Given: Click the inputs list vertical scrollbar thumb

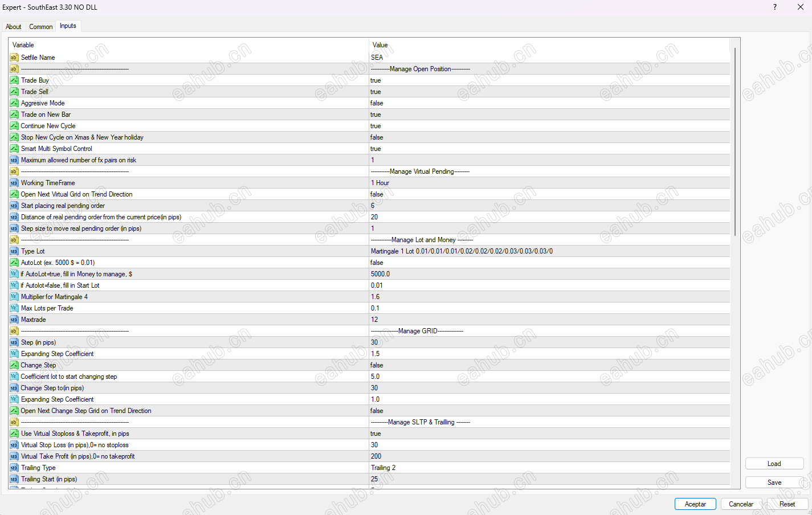Looking at the screenshot, I should 735,142.
